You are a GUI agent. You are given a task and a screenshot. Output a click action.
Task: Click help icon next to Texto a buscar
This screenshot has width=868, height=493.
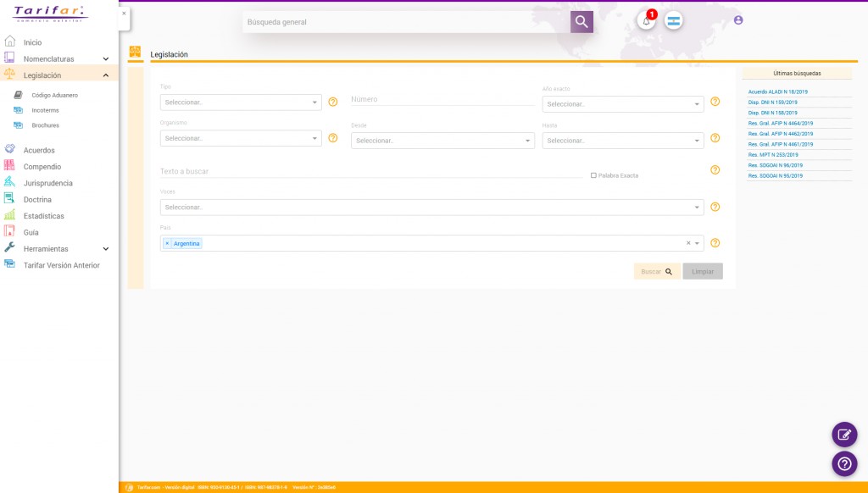coord(715,170)
